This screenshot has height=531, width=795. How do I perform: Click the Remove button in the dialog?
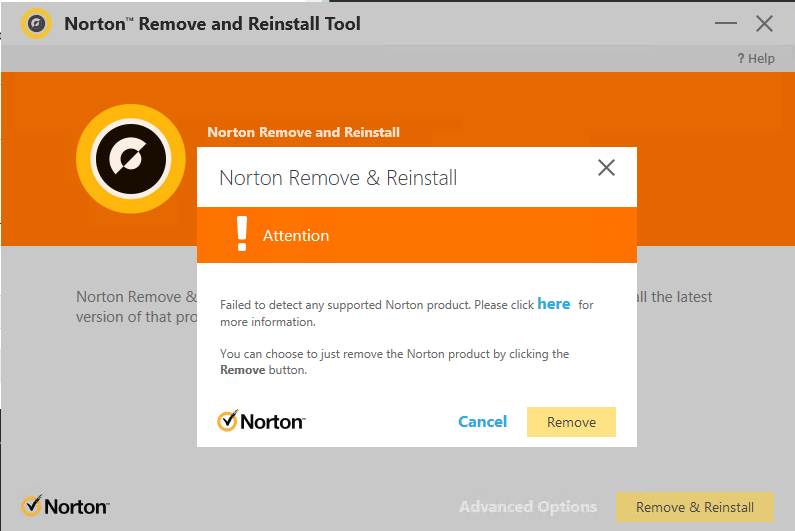[571, 422]
